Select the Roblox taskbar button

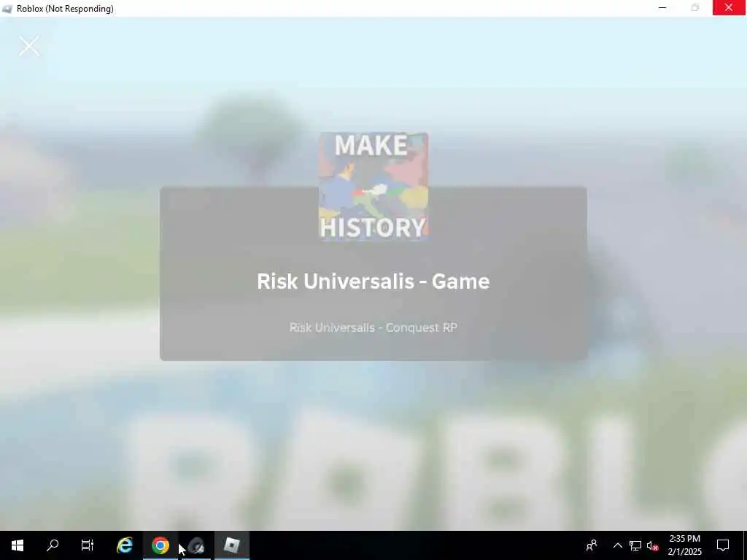coord(231,545)
